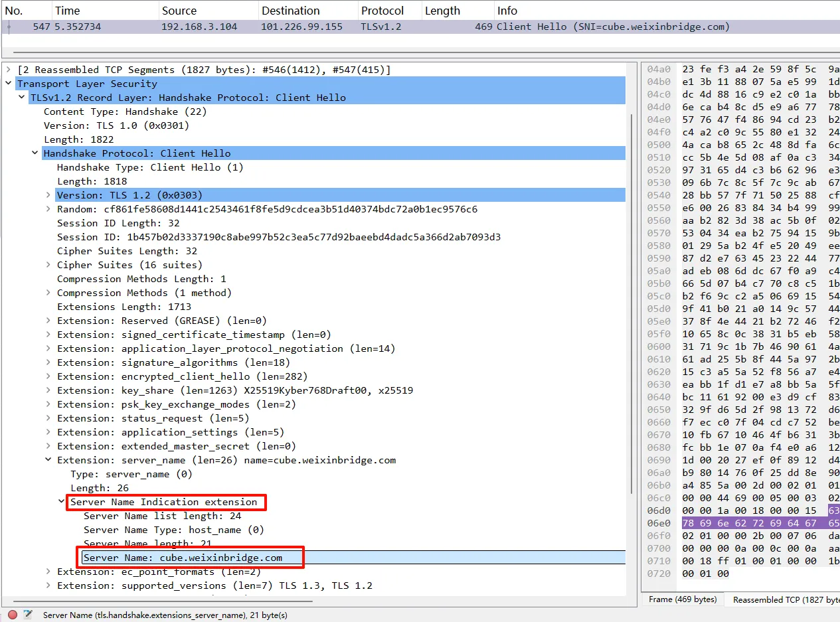
Task: Sort packets by the Time column header
Action: (x=68, y=11)
